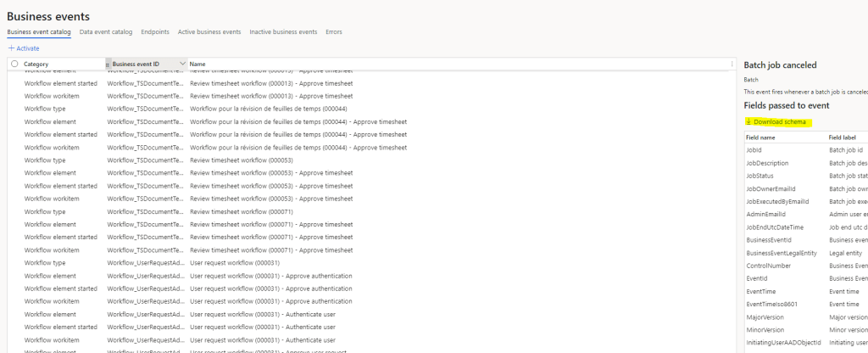Open the Business event ID column dropdown
Viewport: 868px width, 353px height.
[182, 64]
